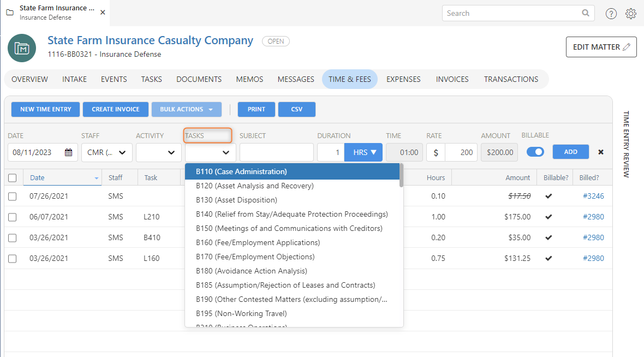Open the Bulk Actions dropdown
644x357 pixels.
point(186,109)
